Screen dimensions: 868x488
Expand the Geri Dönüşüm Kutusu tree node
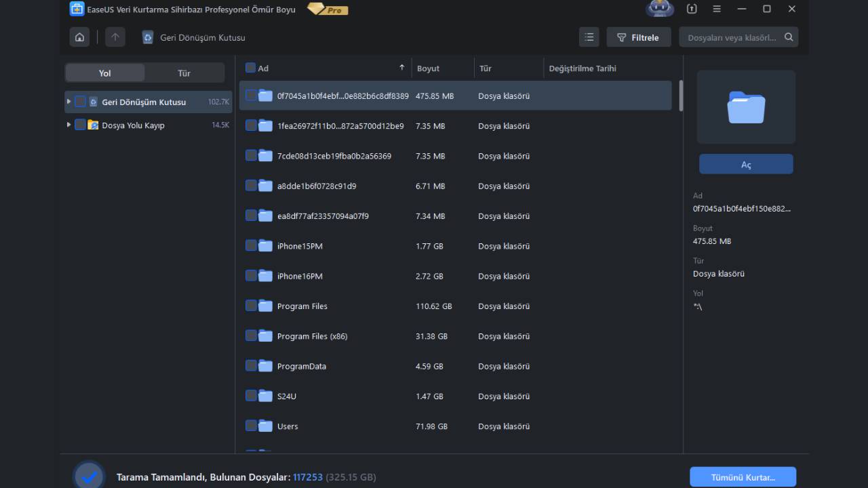click(68, 102)
